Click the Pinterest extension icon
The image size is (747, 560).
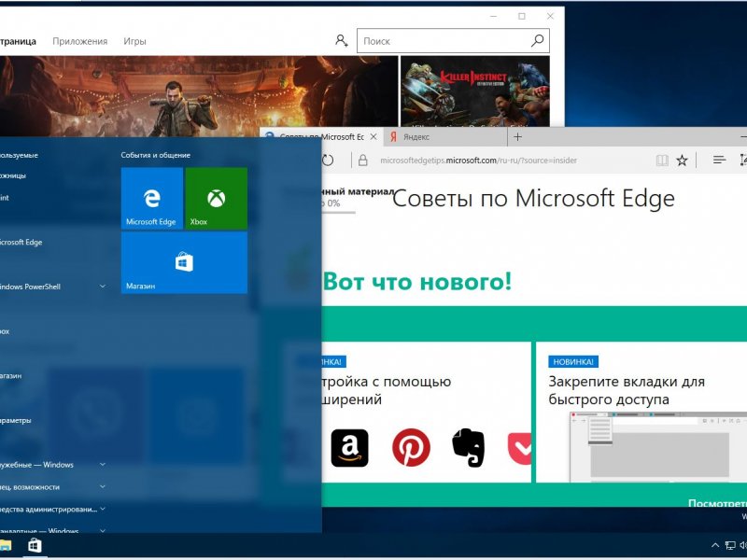tap(411, 447)
